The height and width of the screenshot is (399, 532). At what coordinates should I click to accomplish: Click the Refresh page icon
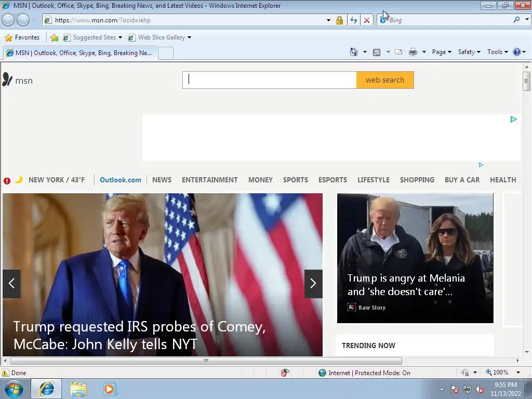[353, 20]
